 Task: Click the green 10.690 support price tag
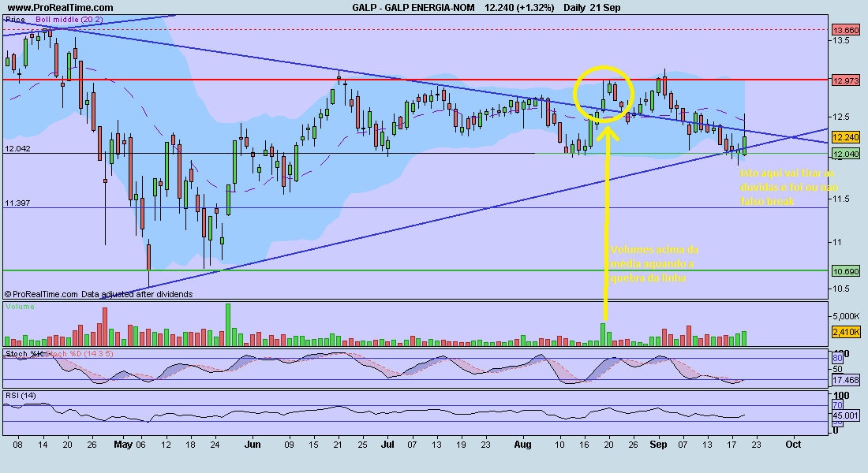(847, 271)
